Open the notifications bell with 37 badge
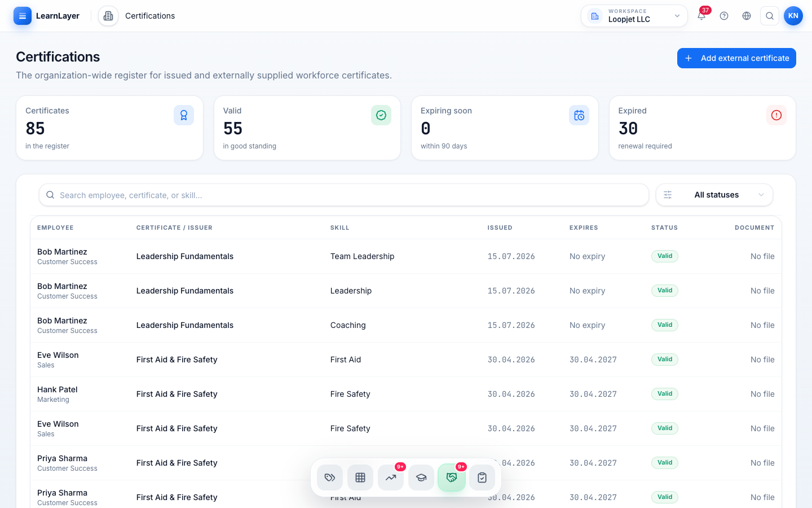 pos(701,16)
